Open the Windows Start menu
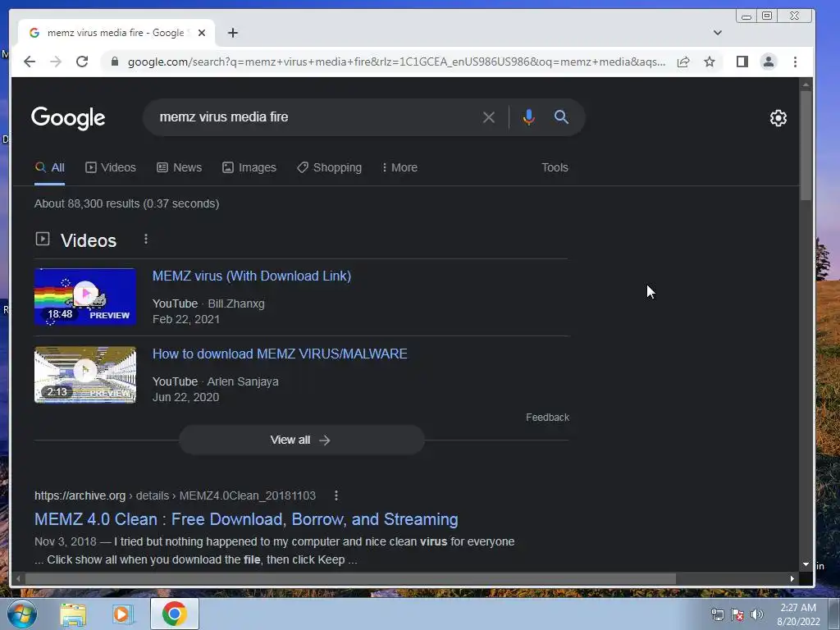 tap(21, 614)
